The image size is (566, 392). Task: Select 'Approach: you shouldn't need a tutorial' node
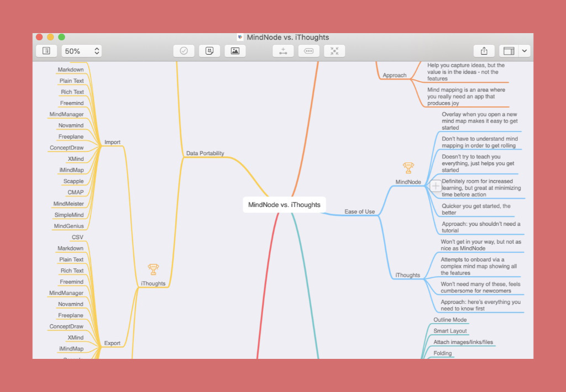(481, 227)
